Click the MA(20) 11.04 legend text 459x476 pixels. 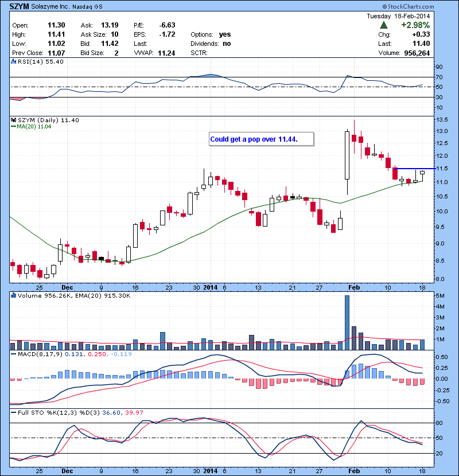[34, 127]
